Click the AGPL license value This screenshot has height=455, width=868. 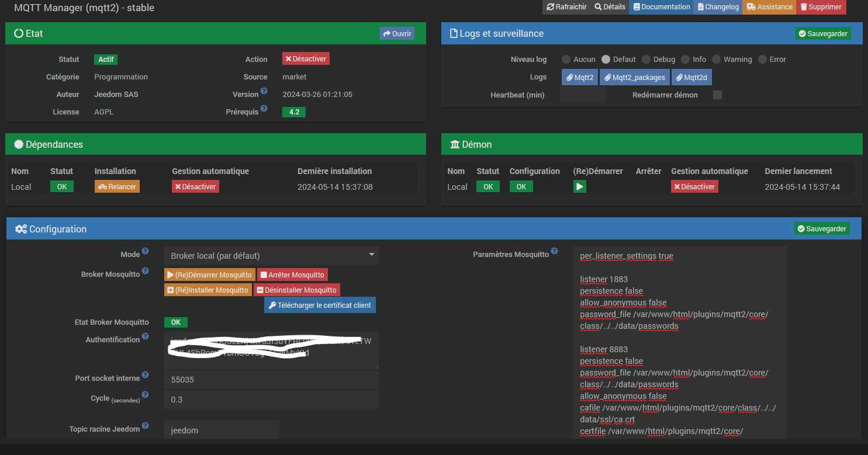[x=103, y=112]
